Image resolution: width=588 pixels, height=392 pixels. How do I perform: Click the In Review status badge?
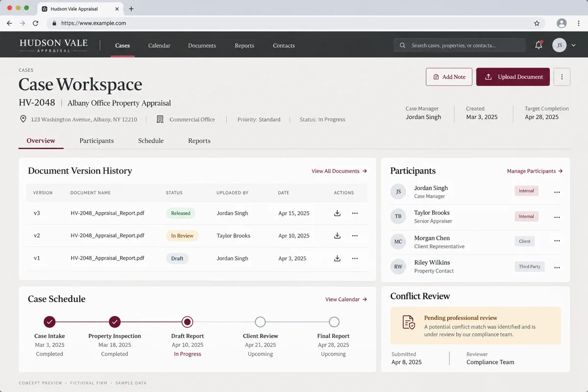coord(182,236)
